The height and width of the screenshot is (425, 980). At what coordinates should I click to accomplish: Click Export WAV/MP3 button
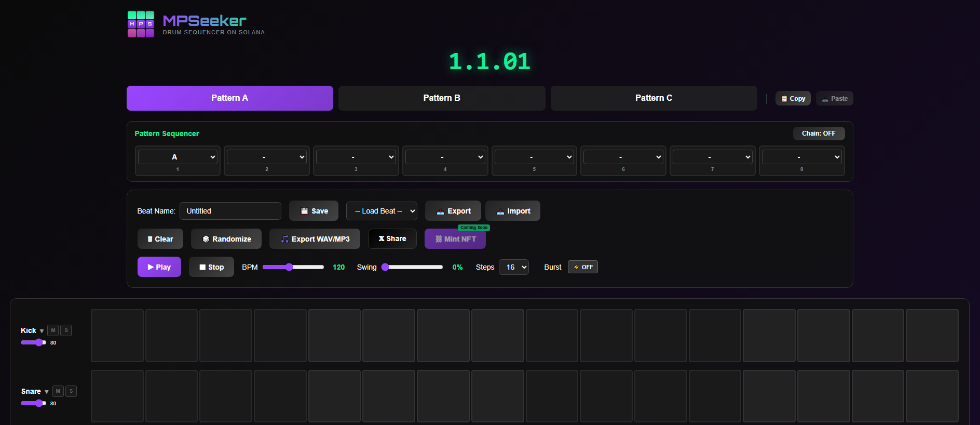coord(315,239)
